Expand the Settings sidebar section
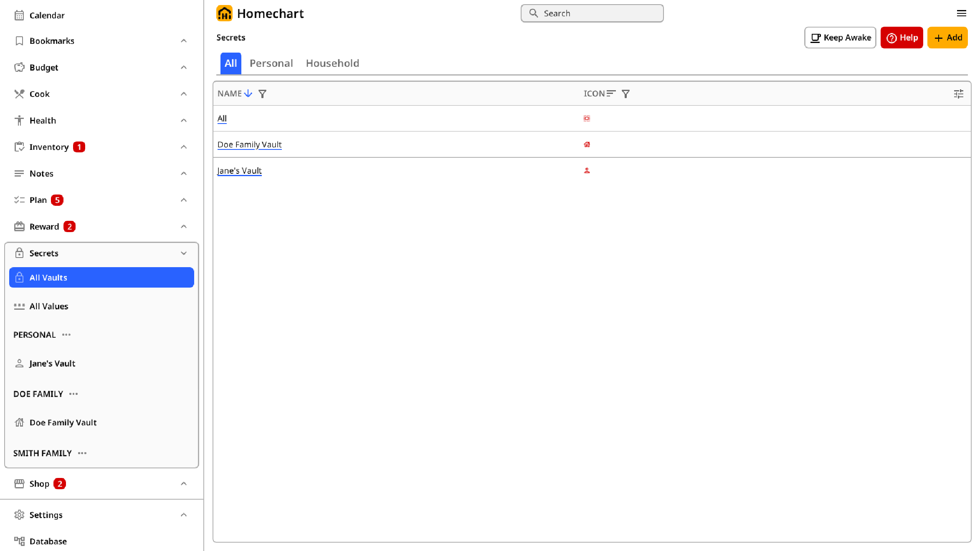 point(184,515)
